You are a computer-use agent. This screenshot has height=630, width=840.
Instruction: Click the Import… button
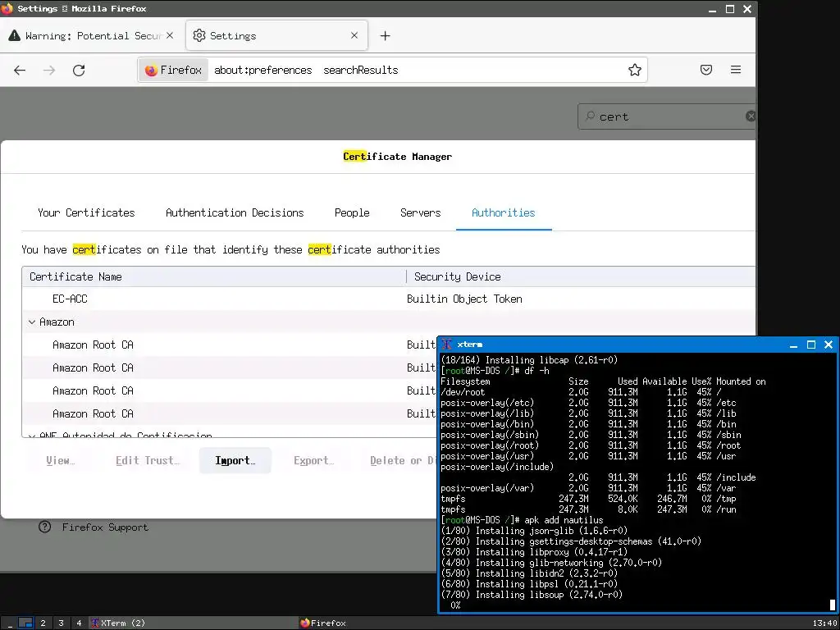click(235, 461)
